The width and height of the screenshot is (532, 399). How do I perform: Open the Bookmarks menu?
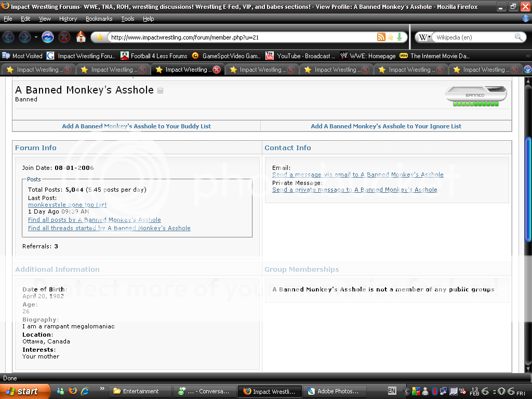point(99,19)
